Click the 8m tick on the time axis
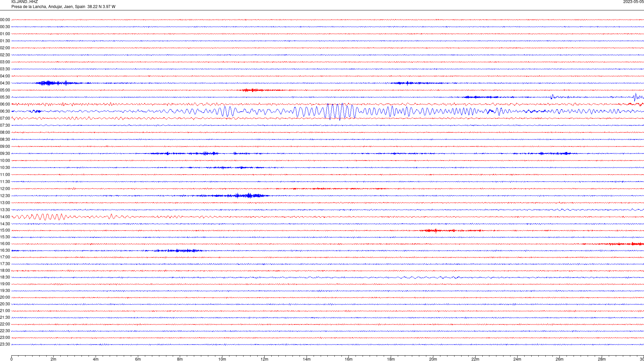644x362 pixels. [180, 359]
